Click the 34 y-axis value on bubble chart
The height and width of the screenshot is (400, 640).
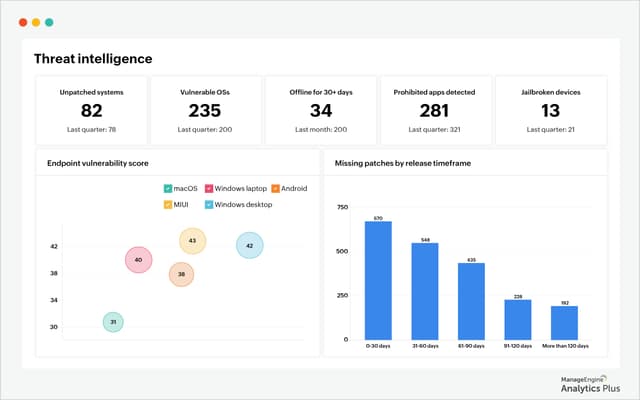point(54,300)
